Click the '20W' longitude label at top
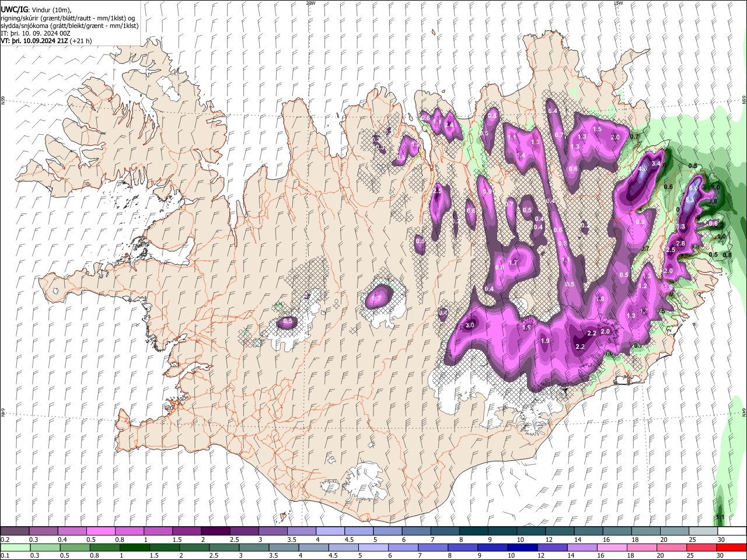Viewport: 747px width, 560px height. coord(310,3)
